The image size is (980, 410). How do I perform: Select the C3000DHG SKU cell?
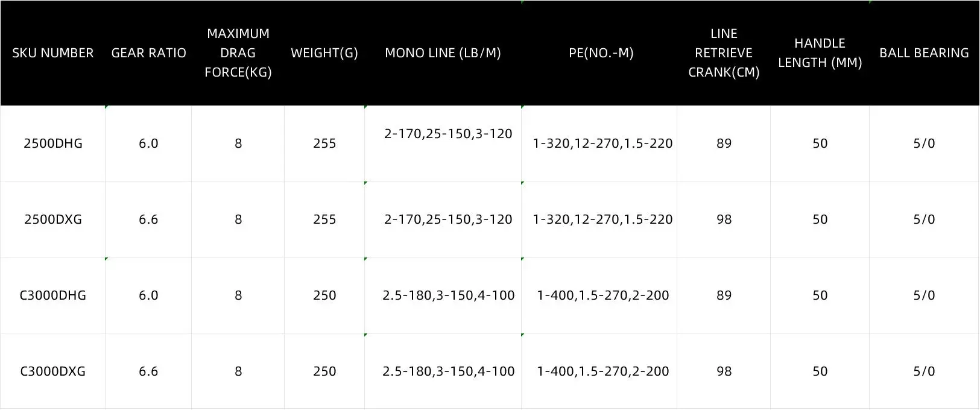(53, 295)
